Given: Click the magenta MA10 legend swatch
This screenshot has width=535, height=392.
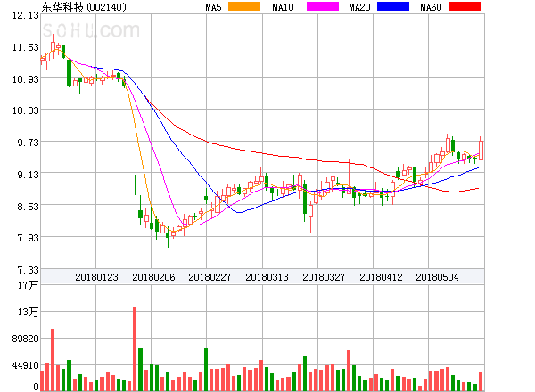Looking at the screenshot, I should (323, 6).
